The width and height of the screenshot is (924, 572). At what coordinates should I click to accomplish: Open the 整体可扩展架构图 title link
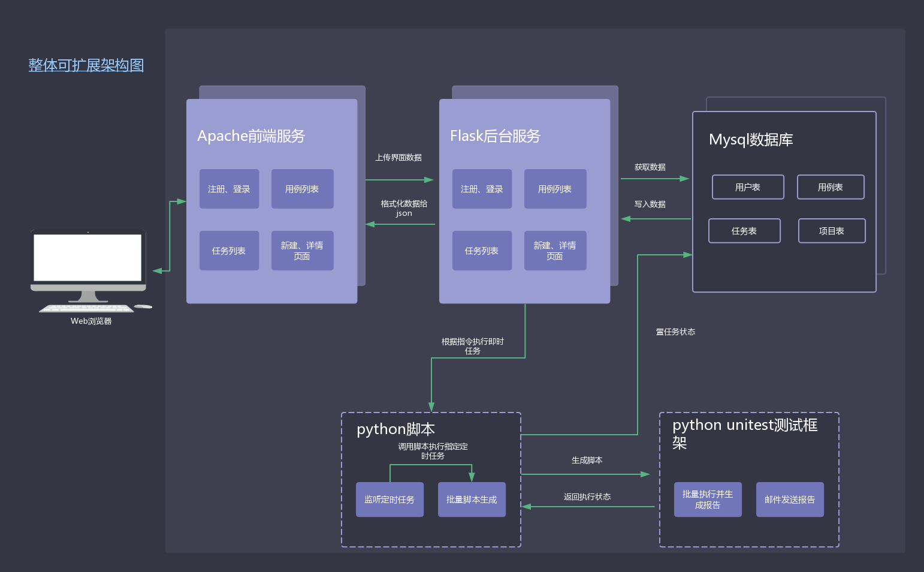(x=86, y=65)
